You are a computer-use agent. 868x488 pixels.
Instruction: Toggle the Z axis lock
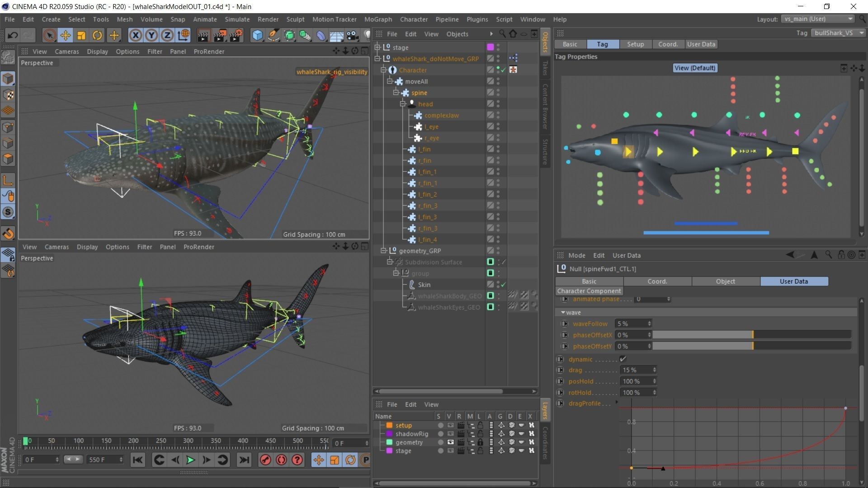(x=167, y=35)
